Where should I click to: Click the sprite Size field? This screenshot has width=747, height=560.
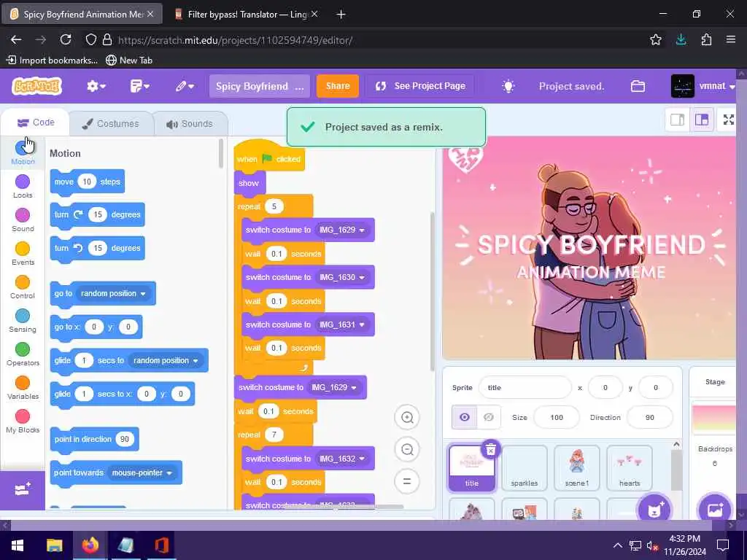[557, 418]
